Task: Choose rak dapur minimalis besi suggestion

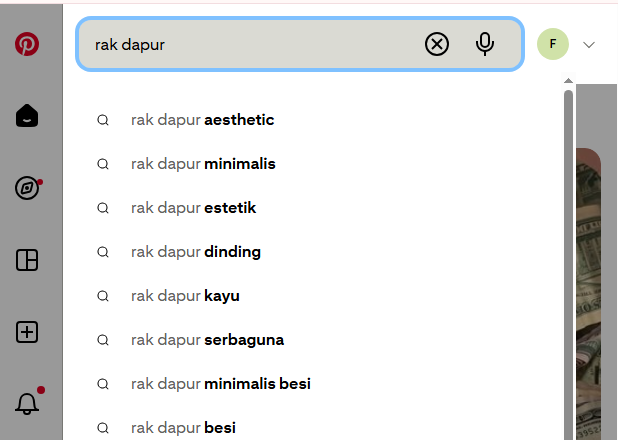Action: point(313,384)
